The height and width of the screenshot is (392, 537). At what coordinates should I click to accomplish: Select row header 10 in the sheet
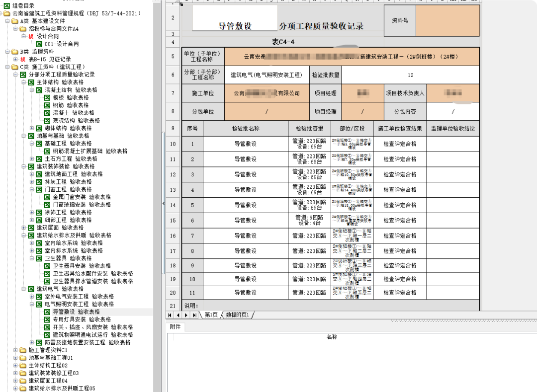coord(173,144)
